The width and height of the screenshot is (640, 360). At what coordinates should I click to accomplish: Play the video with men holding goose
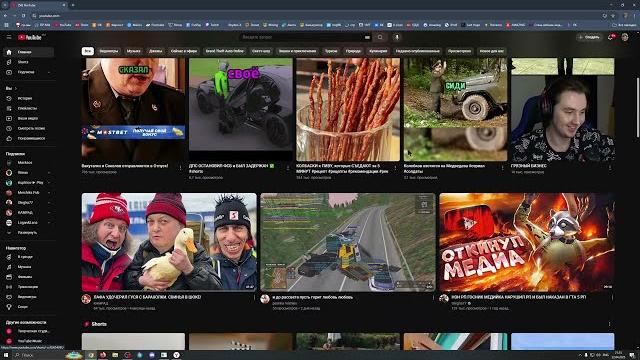point(169,242)
